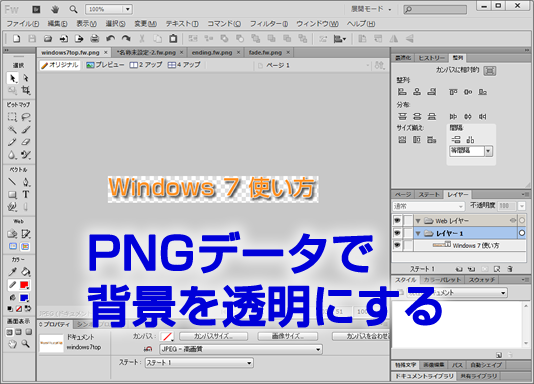Select the Text tool
Screen dimensions: 534x384
26,194
